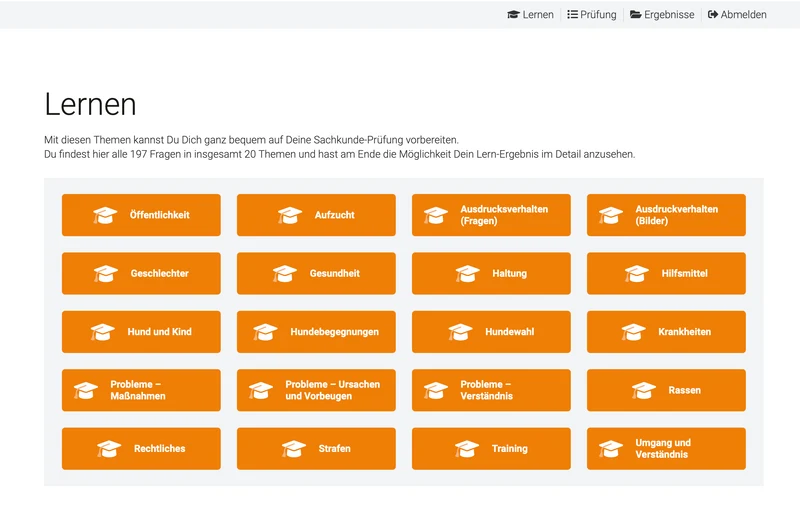The height and width of the screenshot is (510, 800).
Task: Click the line "Du findest hier alle 197 Fragen"
Action: coord(340,154)
